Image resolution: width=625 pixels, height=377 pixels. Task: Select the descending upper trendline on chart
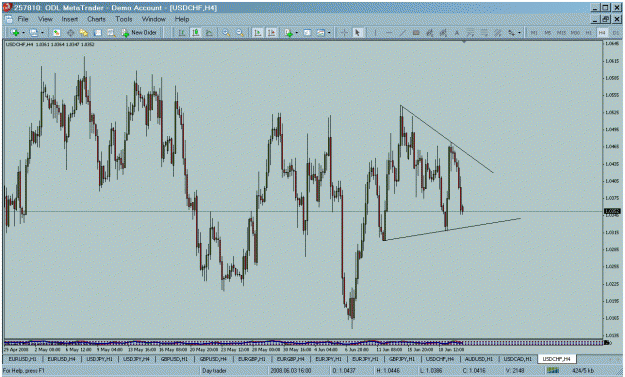(x=447, y=139)
